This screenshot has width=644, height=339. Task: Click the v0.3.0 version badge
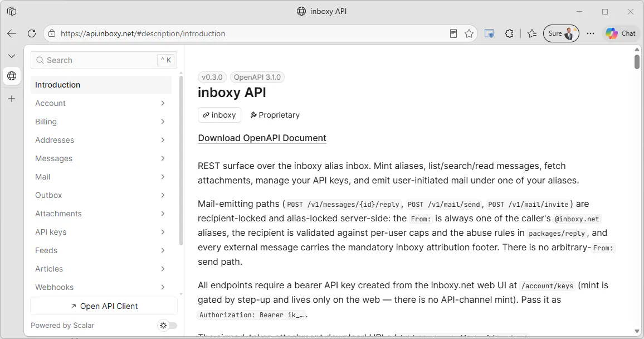click(212, 78)
